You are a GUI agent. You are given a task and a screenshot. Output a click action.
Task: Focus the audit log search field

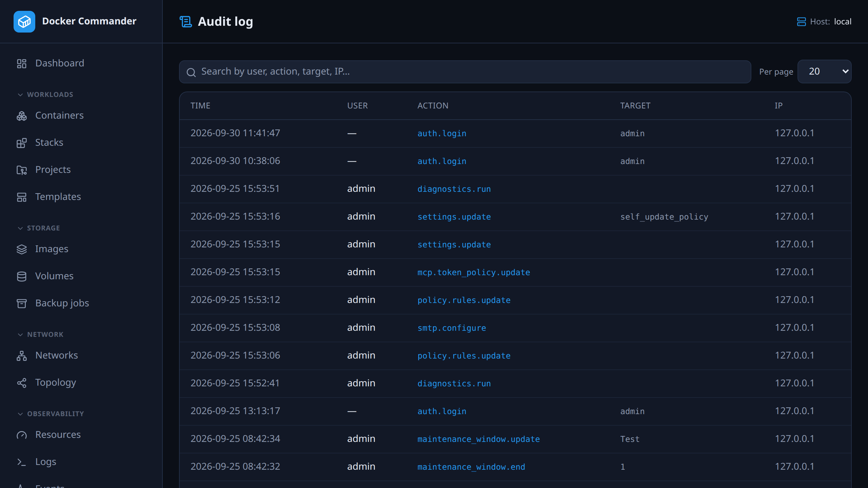click(x=465, y=72)
